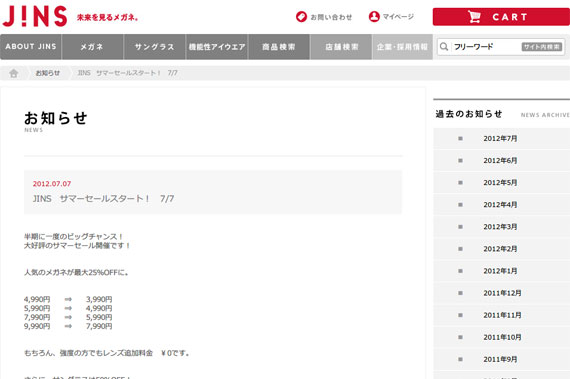570x379 pixels.
Task: Click the breadcrumb JINS サマーセールスタート text
Action: (x=127, y=73)
